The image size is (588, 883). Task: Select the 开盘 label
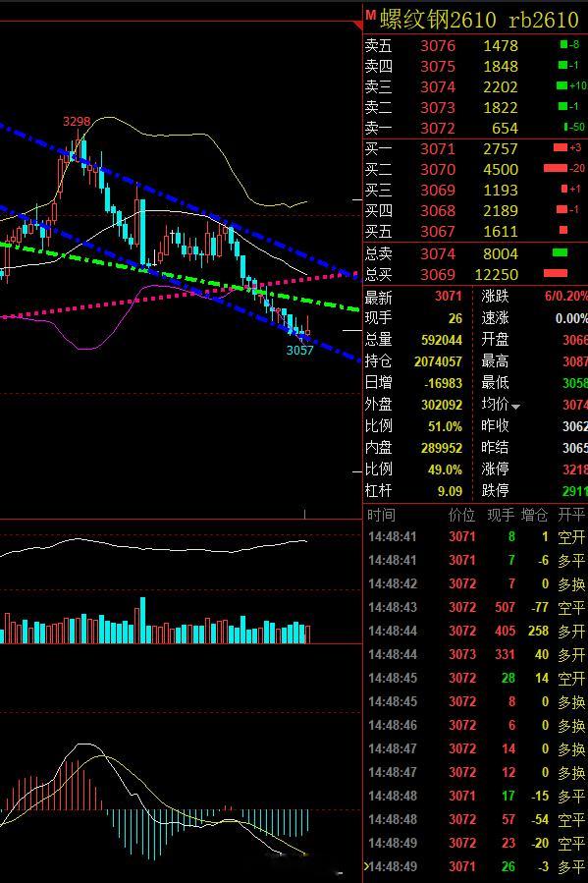pos(495,340)
